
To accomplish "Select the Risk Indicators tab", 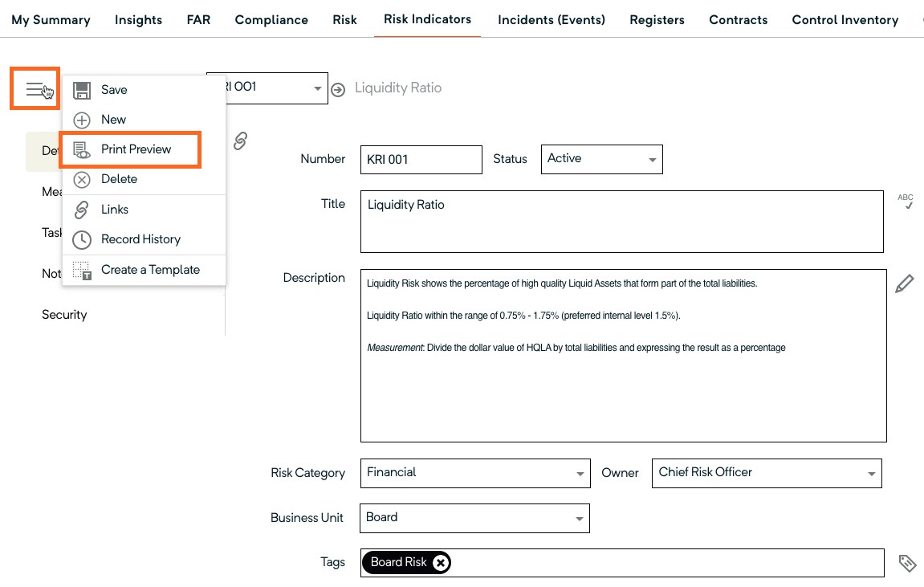I will pyautogui.click(x=427, y=19).
